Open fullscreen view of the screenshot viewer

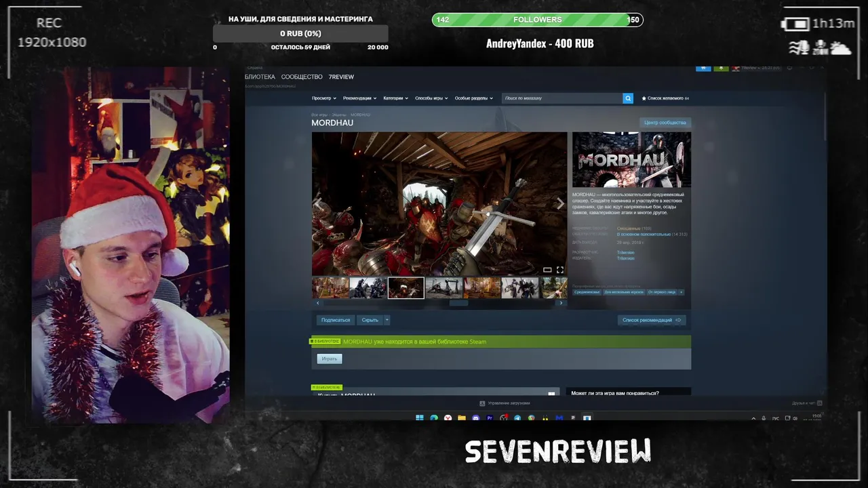point(560,270)
